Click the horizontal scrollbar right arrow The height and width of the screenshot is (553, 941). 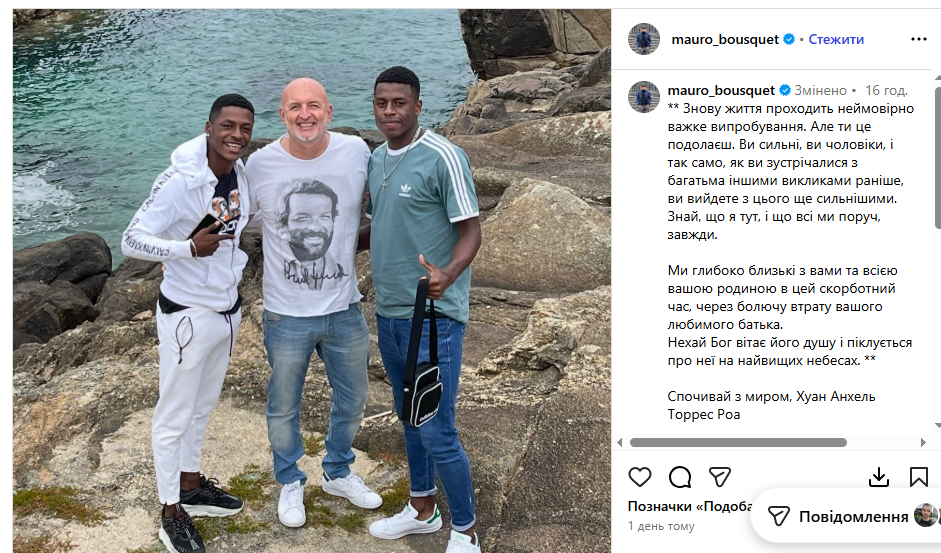tap(923, 443)
